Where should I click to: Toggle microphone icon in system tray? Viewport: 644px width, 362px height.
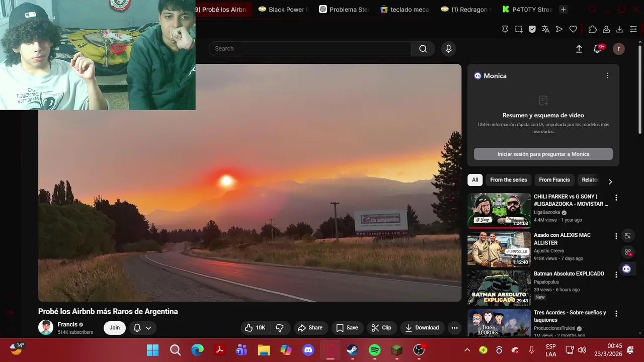pyautogui.click(x=531, y=350)
